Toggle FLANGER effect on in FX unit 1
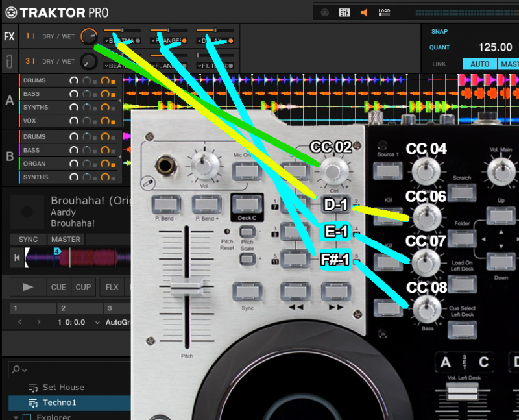This screenshot has height=420, width=519. (184, 41)
